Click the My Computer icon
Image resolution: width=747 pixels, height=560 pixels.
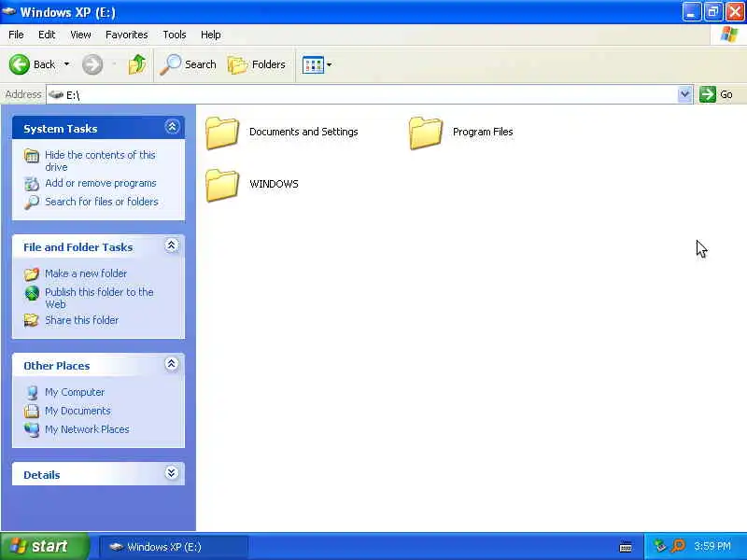click(32, 392)
